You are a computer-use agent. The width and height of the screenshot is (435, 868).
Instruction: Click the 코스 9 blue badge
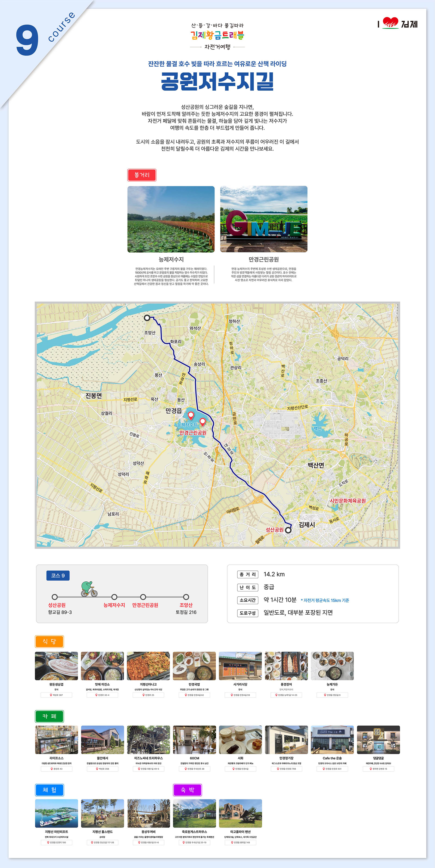(x=58, y=575)
